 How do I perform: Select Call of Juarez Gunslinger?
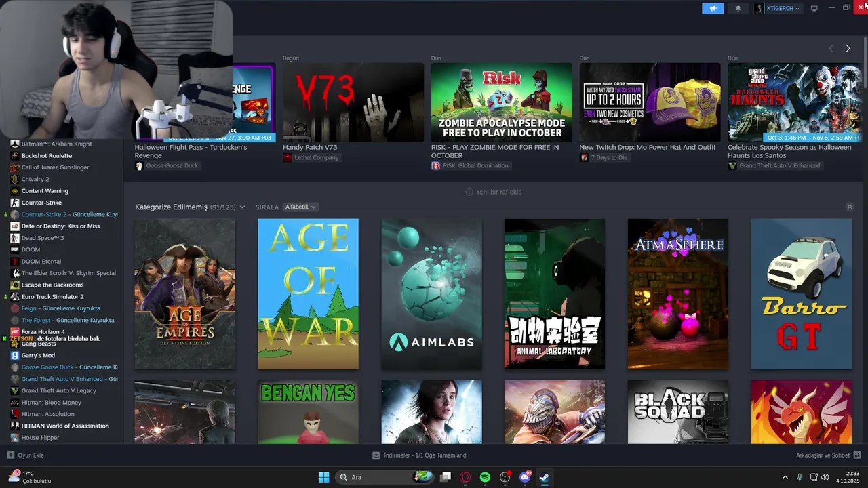[55, 167]
